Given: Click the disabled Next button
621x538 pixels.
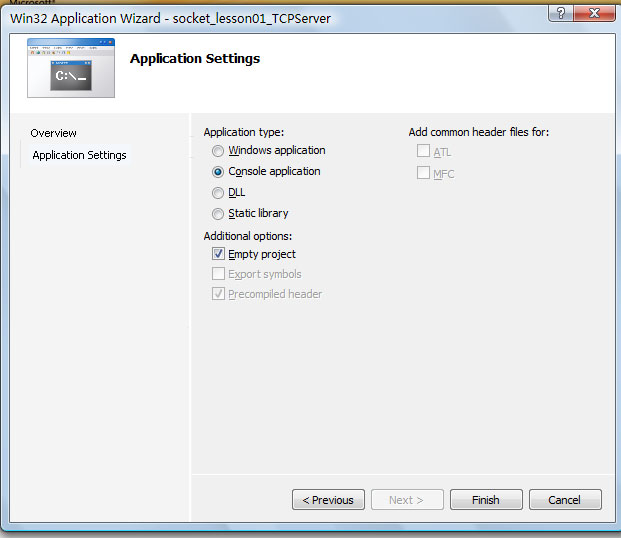Looking at the screenshot, I should [407, 500].
